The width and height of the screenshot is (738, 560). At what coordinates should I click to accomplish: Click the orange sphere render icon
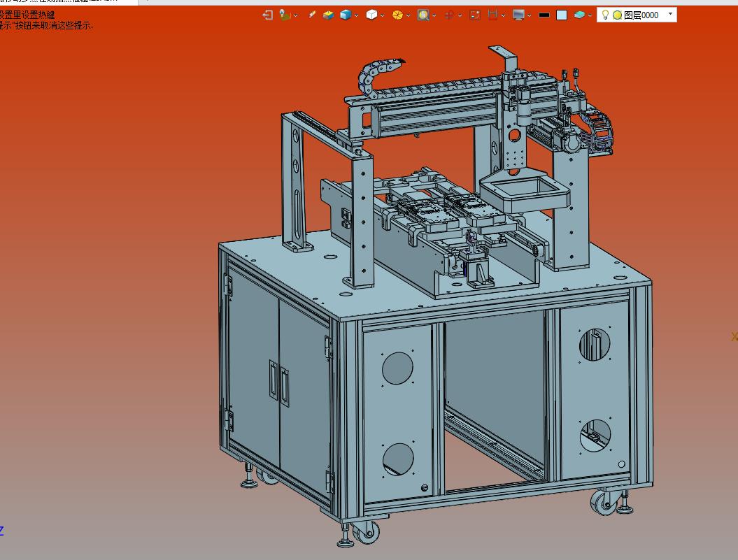click(x=398, y=15)
